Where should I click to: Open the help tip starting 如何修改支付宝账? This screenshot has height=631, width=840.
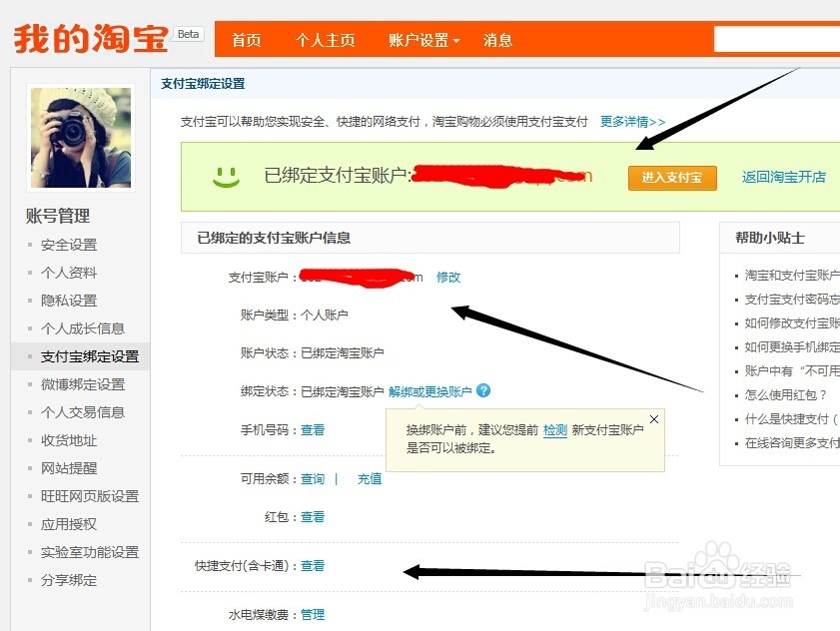(x=792, y=323)
